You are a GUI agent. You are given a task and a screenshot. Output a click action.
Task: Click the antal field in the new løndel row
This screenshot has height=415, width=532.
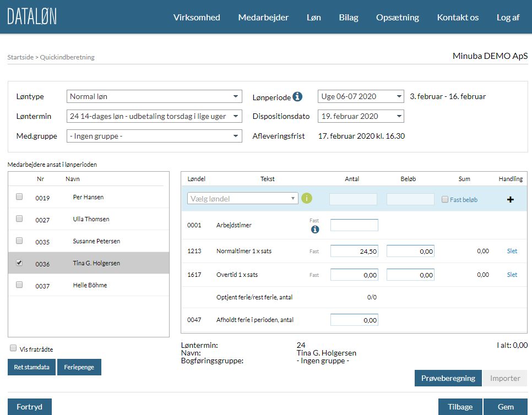coord(353,199)
